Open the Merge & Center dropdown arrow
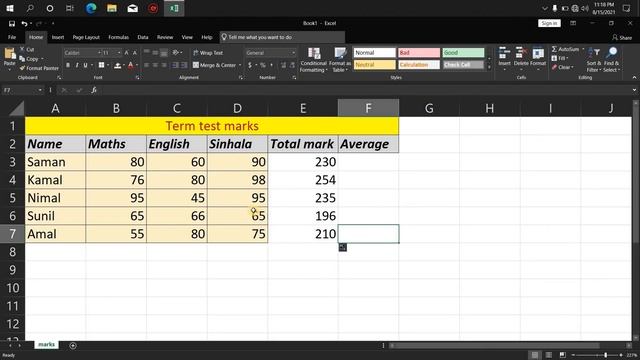Image resolution: width=640 pixels, height=360 pixels. (x=240, y=65)
